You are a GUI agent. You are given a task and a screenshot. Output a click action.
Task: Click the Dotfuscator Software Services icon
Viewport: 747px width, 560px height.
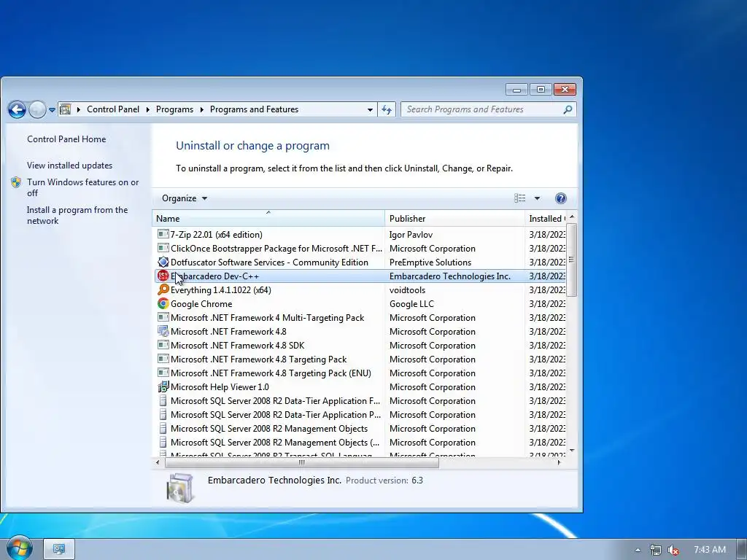(x=163, y=262)
